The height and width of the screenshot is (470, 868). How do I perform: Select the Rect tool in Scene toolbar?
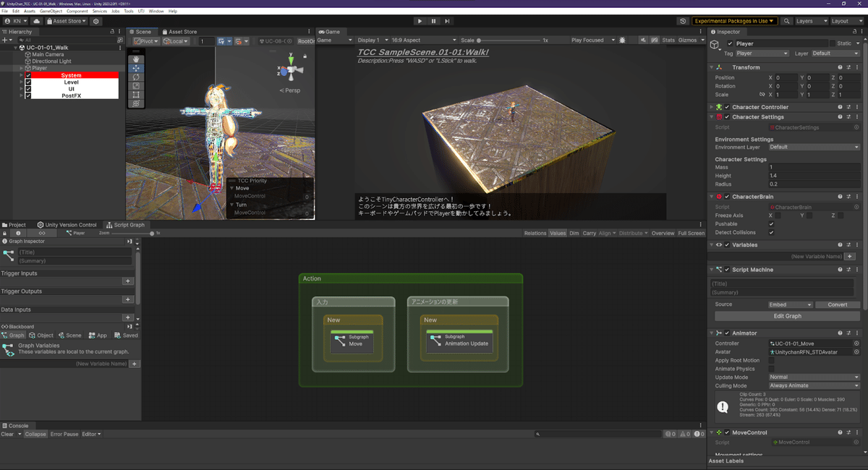pos(135,95)
